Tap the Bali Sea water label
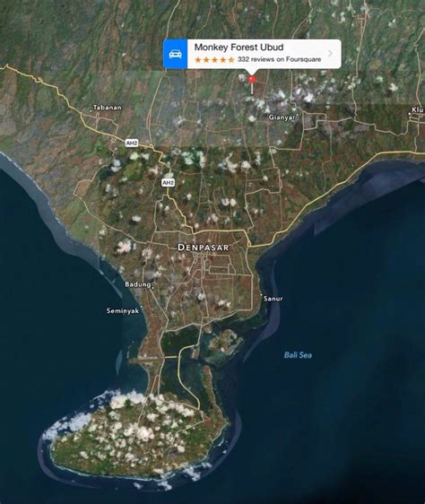Viewport: 425px width, 504px height. (x=298, y=355)
